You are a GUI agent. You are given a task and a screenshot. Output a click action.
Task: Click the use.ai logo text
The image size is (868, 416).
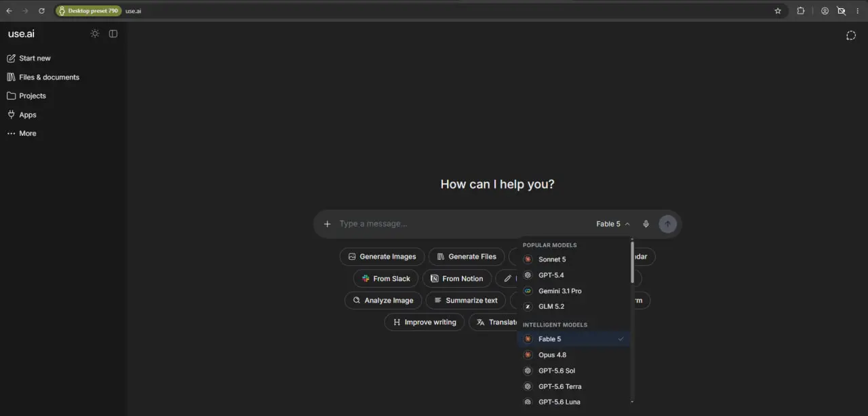pyautogui.click(x=21, y=34)
